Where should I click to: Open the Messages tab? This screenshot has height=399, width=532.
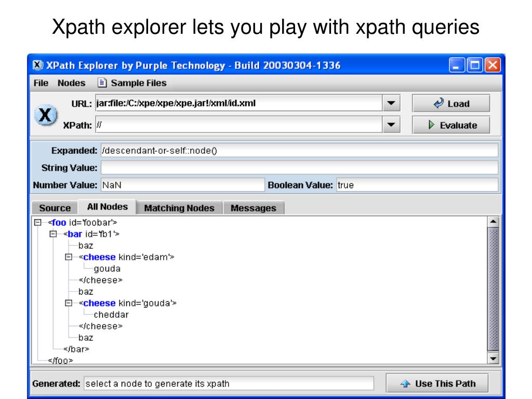(253, 208)
